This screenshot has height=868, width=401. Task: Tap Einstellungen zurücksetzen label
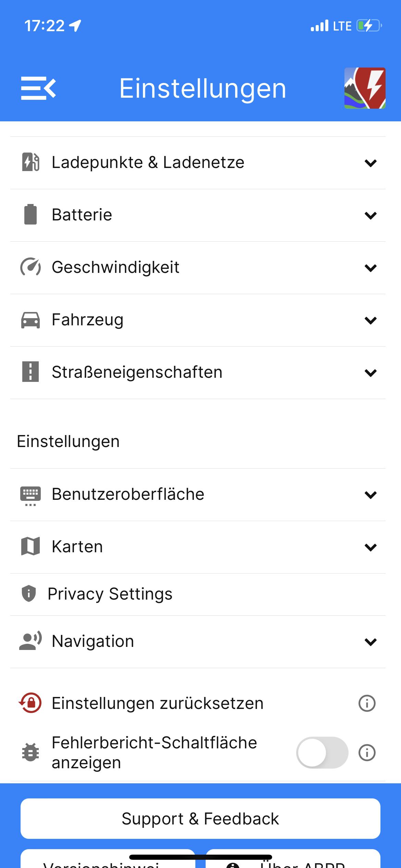click(158, 703)
